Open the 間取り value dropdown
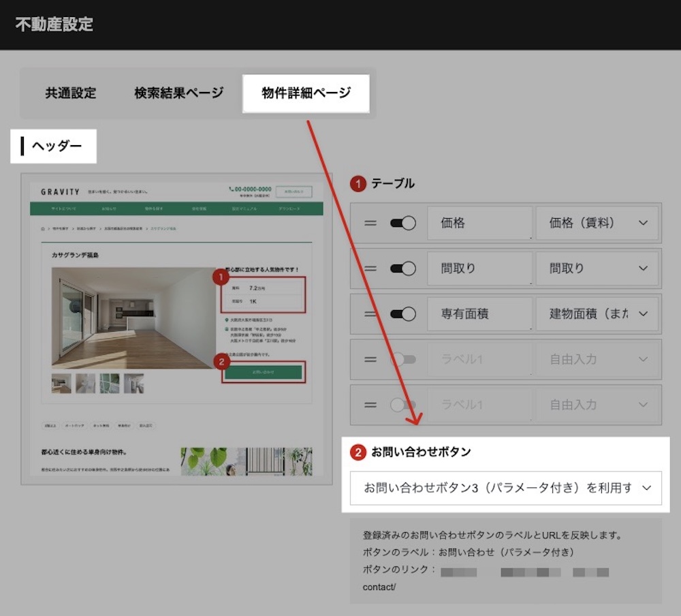 tap(597, 268)
